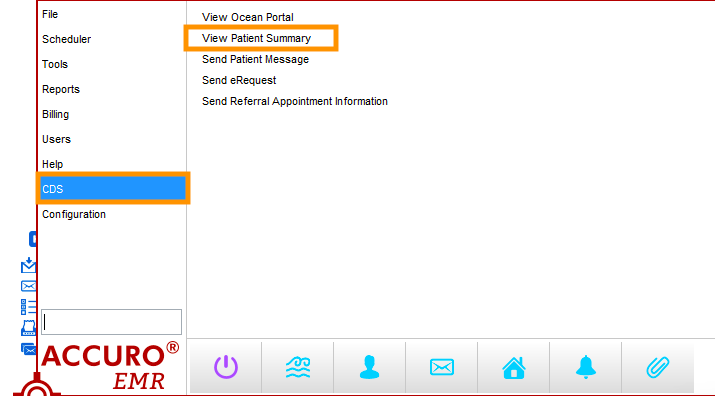
Task: Click the purple power icon
Action: (x=226, y=367)
